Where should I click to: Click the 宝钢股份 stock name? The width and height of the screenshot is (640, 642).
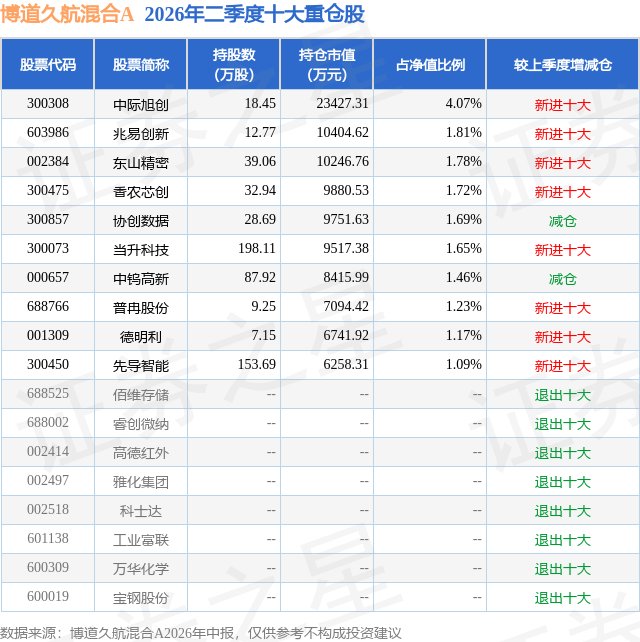tap(141, 598)
